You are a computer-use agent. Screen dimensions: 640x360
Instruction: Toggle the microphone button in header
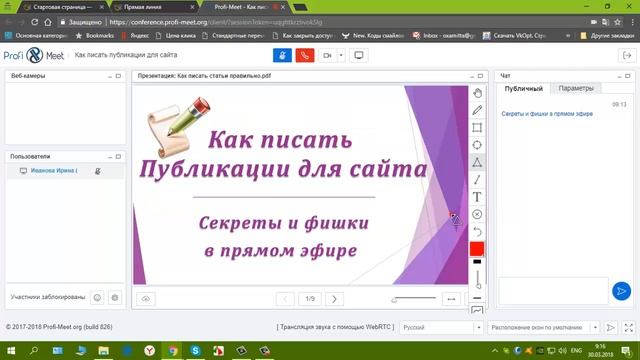click(282, 56)
